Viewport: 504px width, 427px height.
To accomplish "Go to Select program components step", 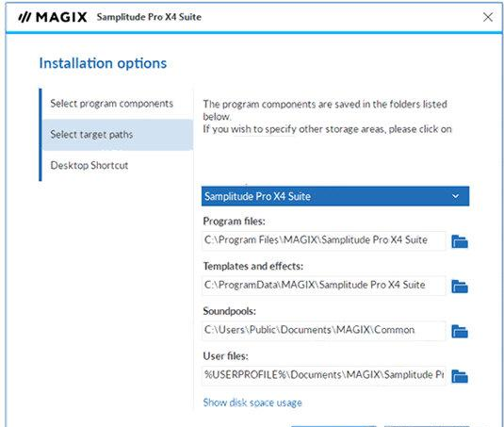I will click(x=111, y=104).
